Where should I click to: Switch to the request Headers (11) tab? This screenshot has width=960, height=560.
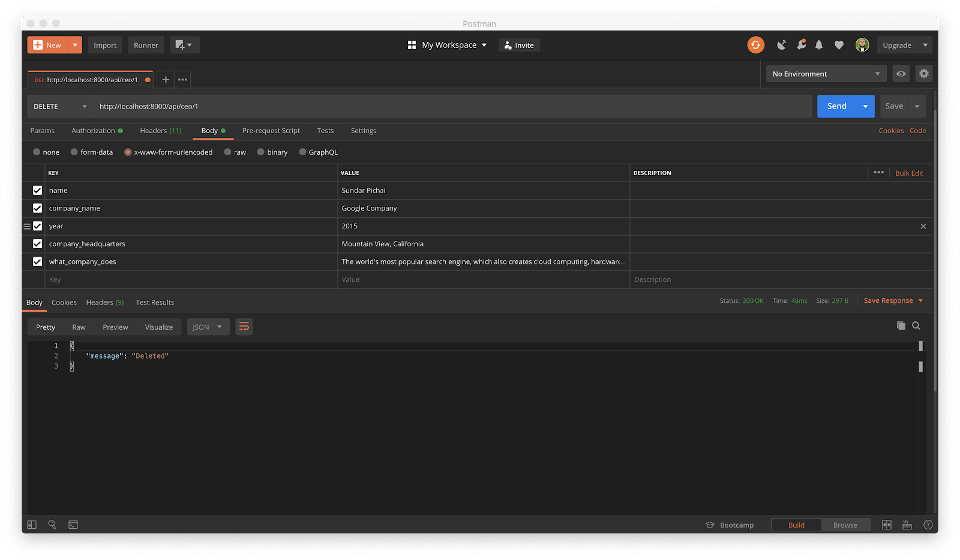coord(161,131)
